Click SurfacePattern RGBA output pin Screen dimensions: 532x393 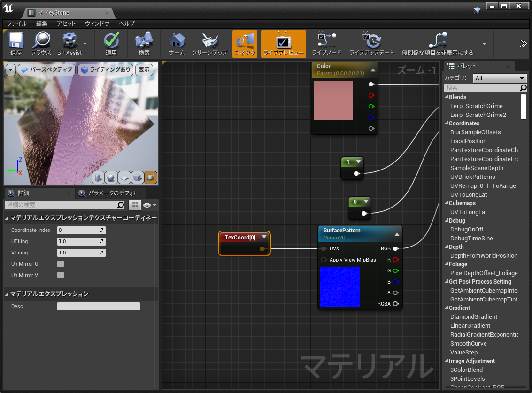396,304
